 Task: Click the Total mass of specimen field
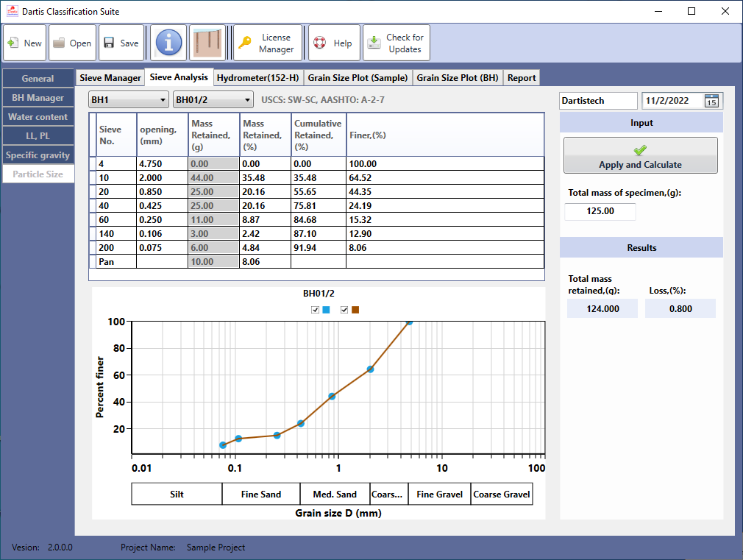(x=600, y=211)
